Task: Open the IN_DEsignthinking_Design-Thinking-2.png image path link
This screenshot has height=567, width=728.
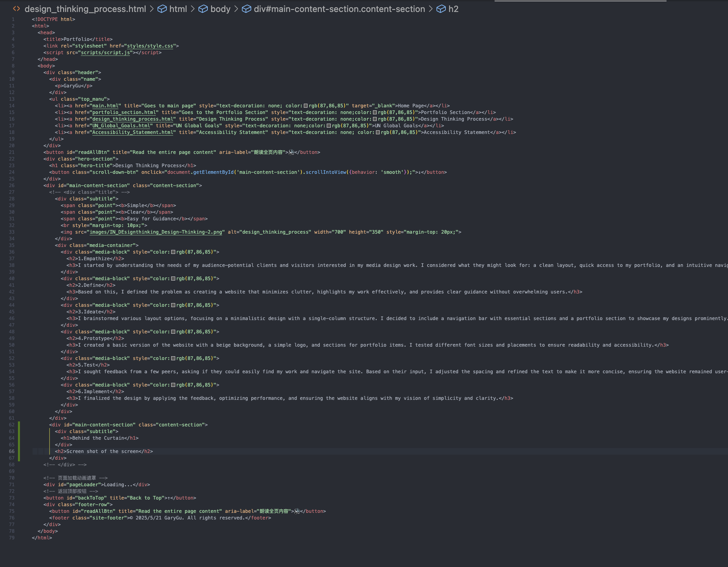Action: [156, 232]
